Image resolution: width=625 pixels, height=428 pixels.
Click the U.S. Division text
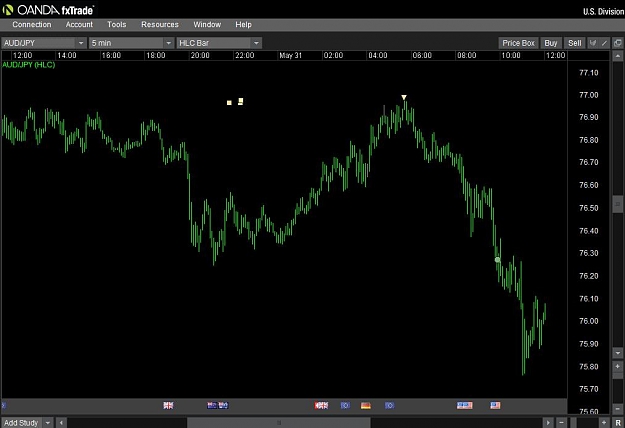pos(603,12)
